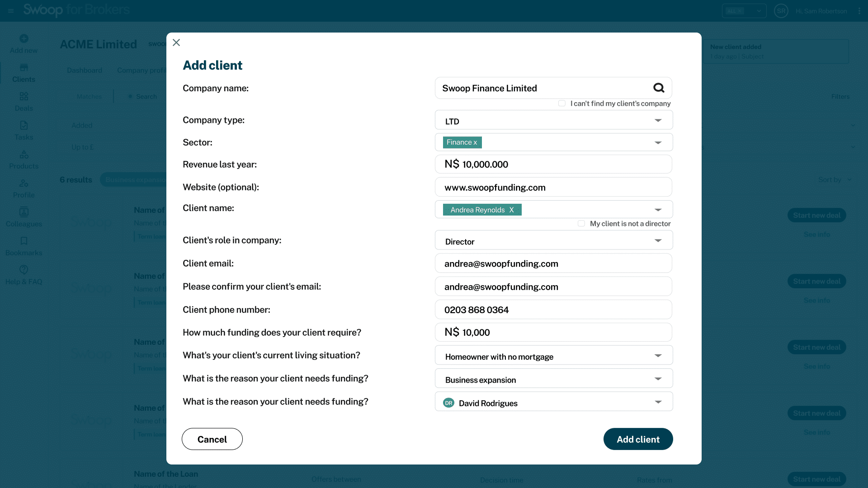Open the Company type dropdown

[x=658, y=121]
